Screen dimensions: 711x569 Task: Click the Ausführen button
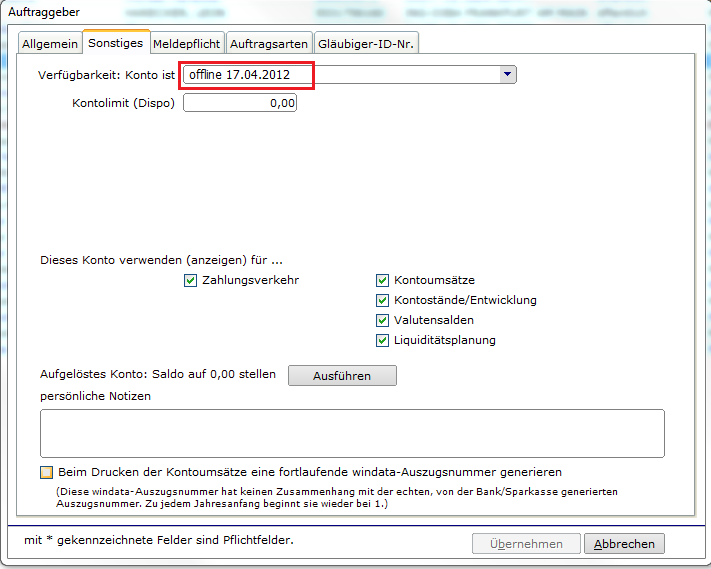tap(342, 376)
